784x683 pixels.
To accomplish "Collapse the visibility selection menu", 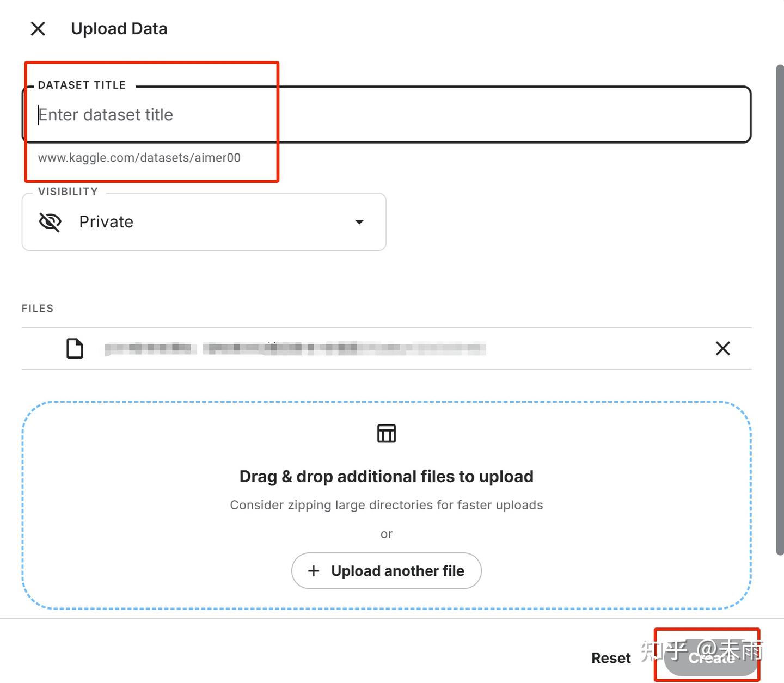I will (x=359, y=222).
